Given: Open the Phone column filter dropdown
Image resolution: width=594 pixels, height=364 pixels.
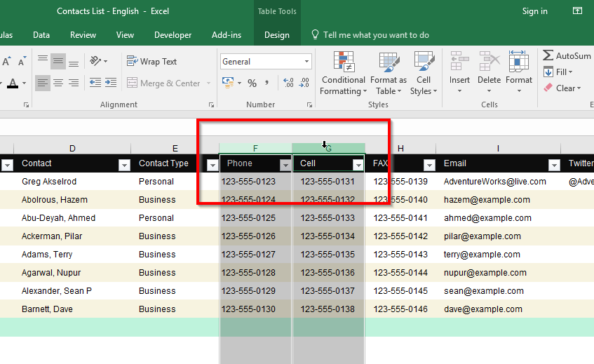Looking at the screenshot, I should 285,165.
